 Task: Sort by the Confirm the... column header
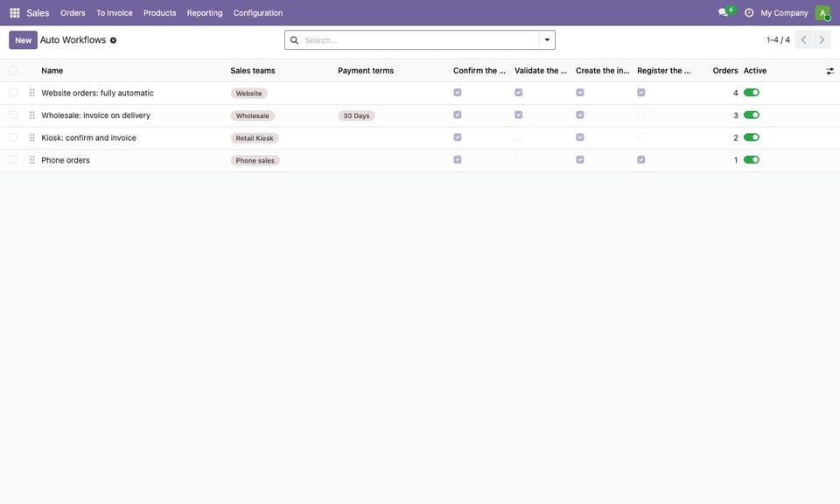click(479, 71)
